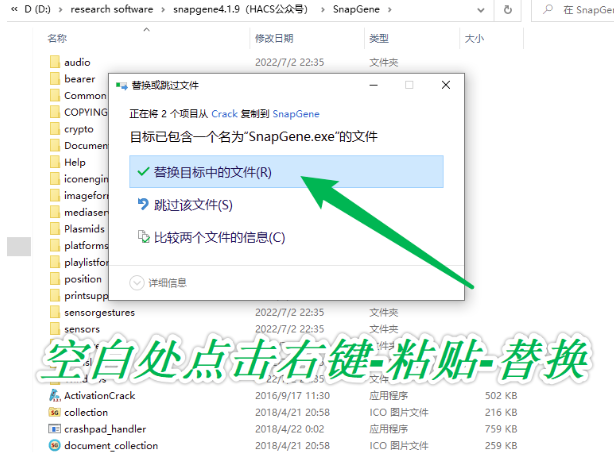Select the Plasmids folder icon
The image size is (614, 472).
coord(55,228)
